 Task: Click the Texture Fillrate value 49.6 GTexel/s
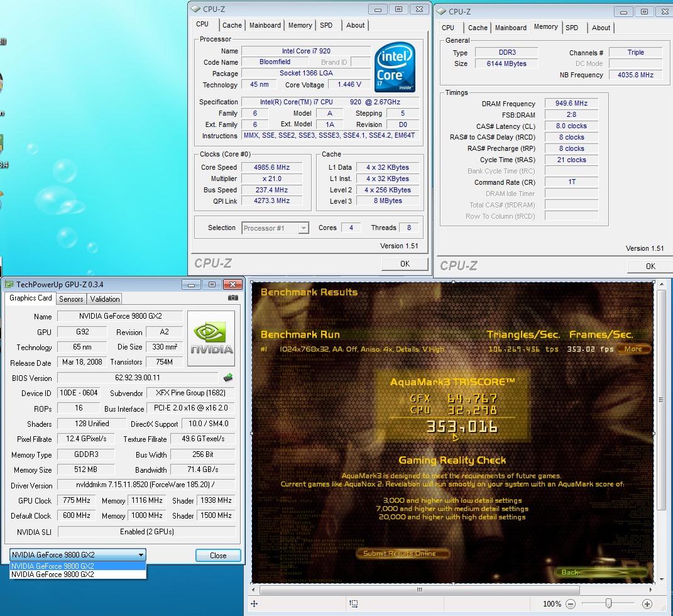pyautogui.click(x=202, y=439)
